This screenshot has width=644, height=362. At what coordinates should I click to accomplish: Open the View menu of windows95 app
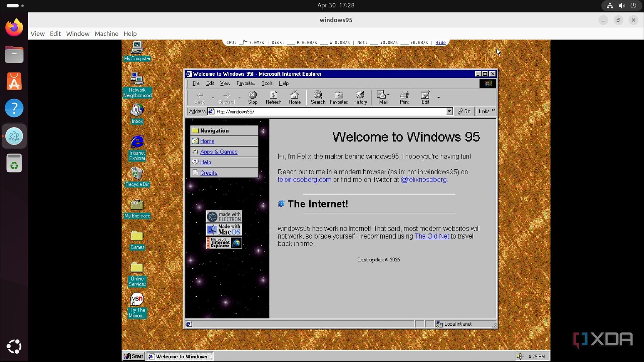(x=38, y=34)
